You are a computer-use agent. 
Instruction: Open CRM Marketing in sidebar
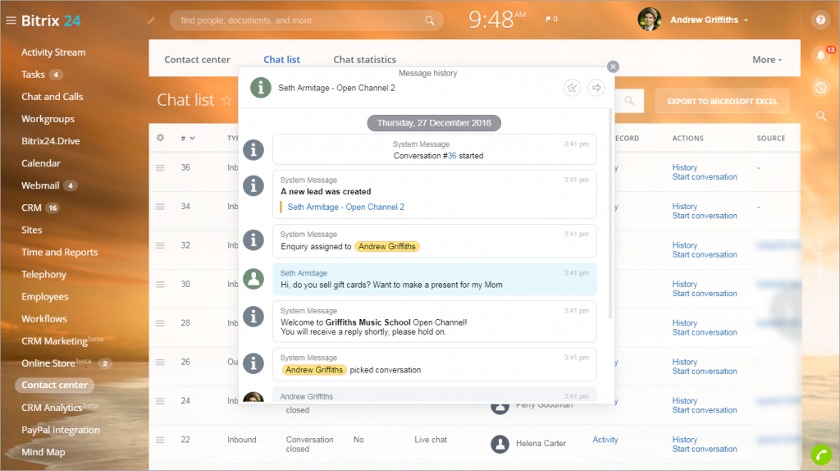[x=54, y=341]
